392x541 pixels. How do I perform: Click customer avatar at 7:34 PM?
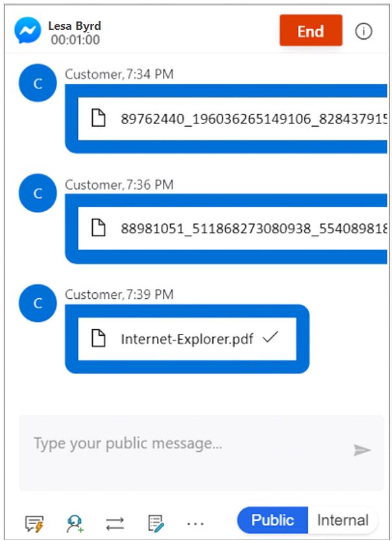38,83
